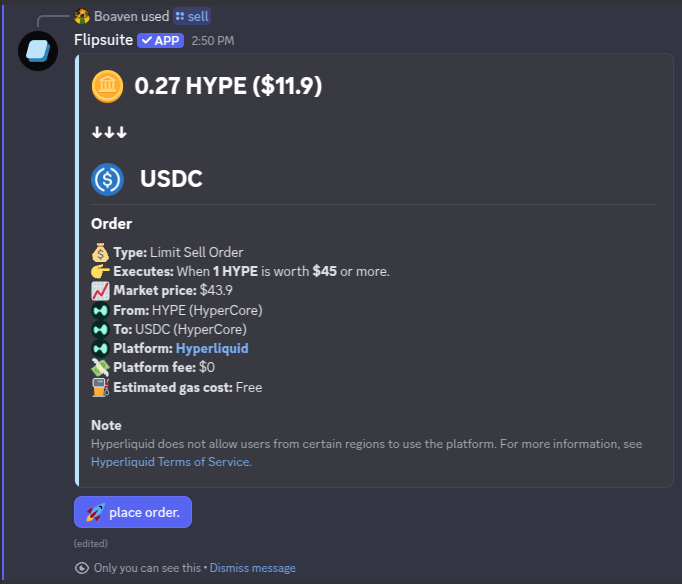Click the place order button
This screenshot has width=682, height=584.
pos(133,512)
